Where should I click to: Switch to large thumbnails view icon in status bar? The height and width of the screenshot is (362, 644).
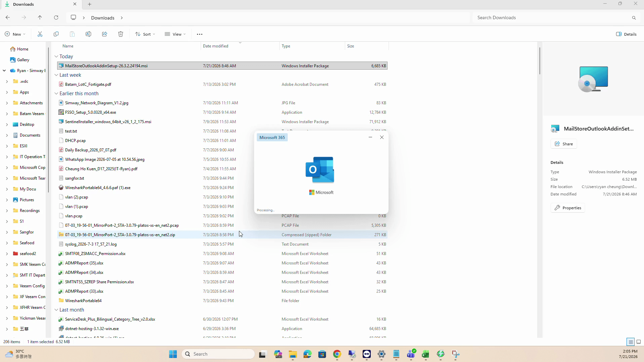pyautogui.click(x=639, y=342)
